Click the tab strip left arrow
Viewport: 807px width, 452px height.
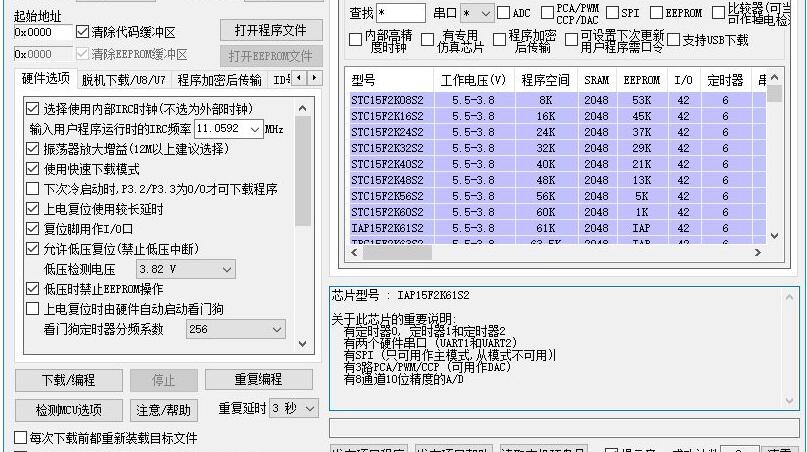click(x=299, y=78)
